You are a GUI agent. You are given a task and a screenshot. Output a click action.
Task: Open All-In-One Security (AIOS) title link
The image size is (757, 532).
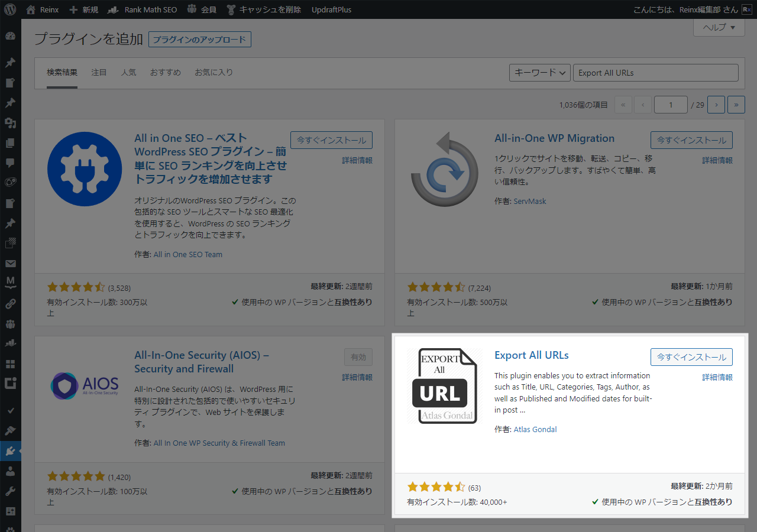click(x=202, y=362)
